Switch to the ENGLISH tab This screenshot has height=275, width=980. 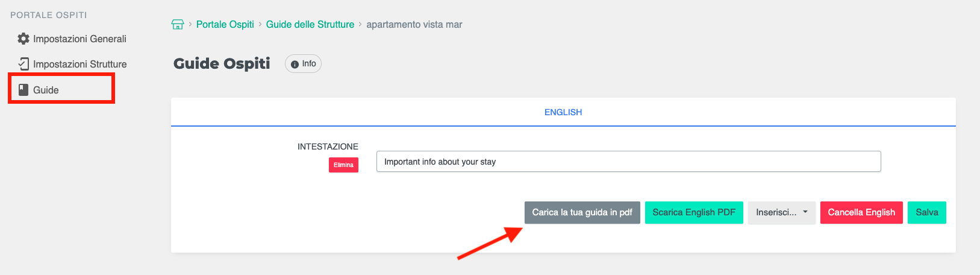(x=563, y=112)
